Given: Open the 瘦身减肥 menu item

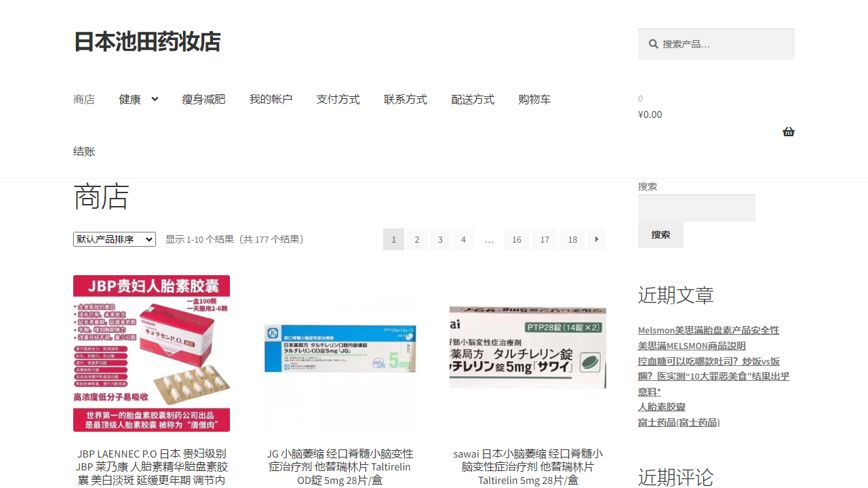Looking at the screenshot, I should click(203, 100).
